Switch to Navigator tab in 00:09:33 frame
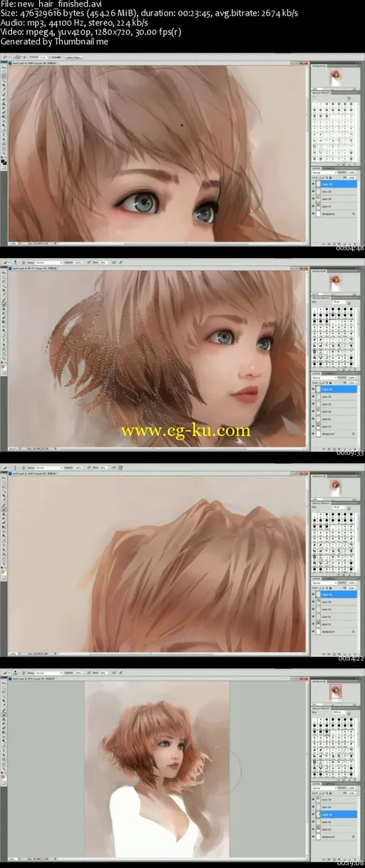This screenshot has width=365, height=868. (x=319, y=272)
